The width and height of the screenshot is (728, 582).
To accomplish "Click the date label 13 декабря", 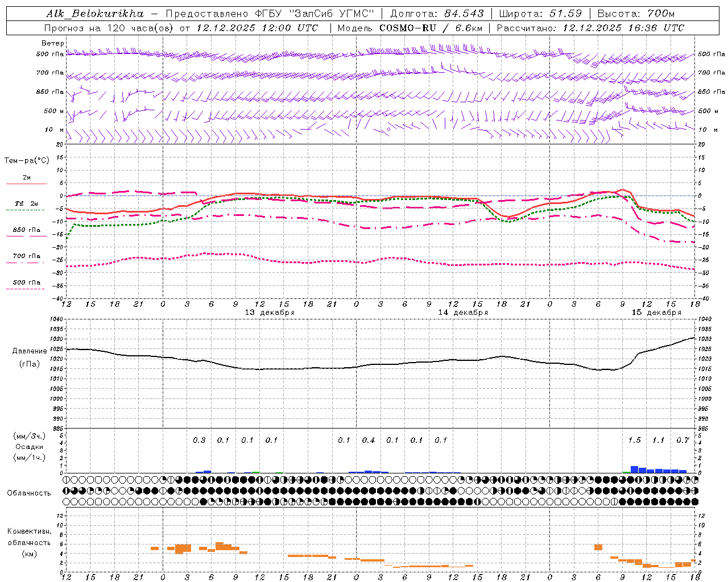I will [x=270, y=313].
